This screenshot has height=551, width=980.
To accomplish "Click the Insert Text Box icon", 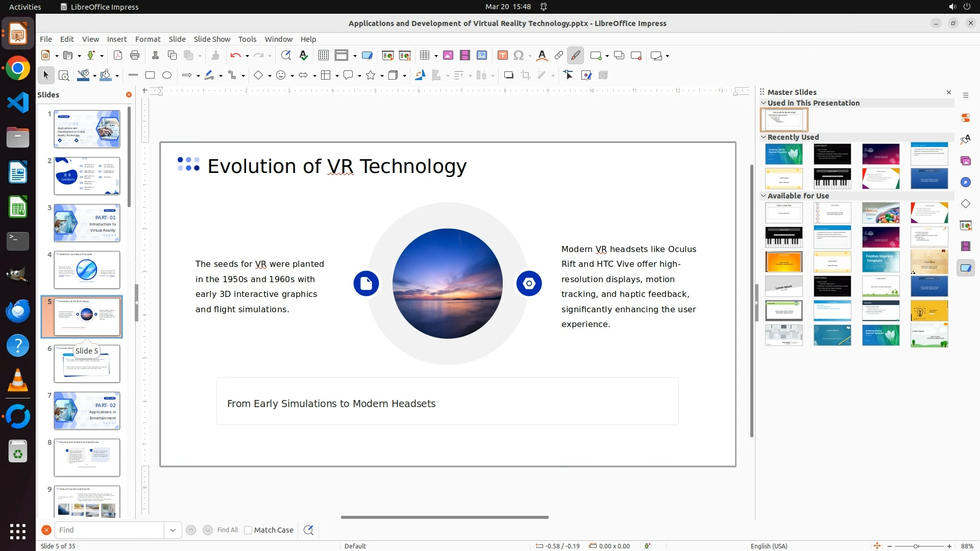I will 502,56.
